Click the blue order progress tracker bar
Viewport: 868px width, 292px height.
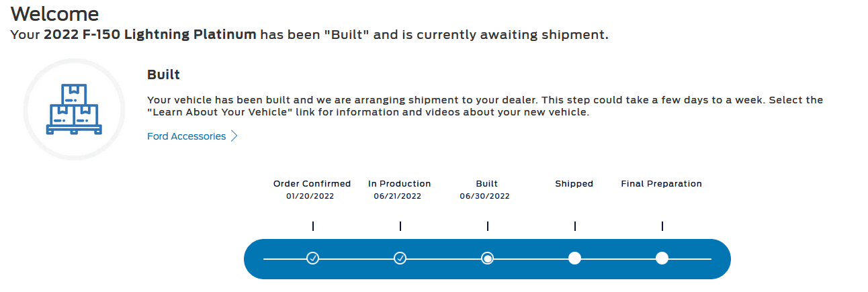click(x=699, y=269)
